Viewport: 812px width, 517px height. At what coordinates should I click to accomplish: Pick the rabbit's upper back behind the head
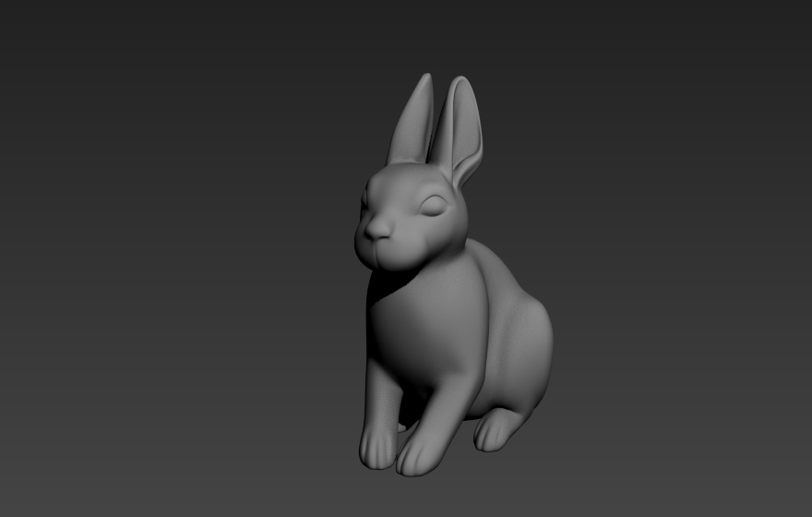coord(489,261)
